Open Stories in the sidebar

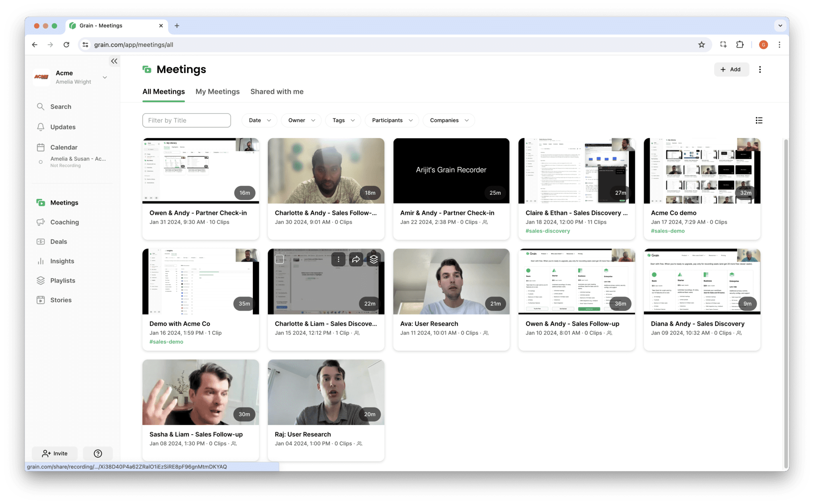click(61, 300)
